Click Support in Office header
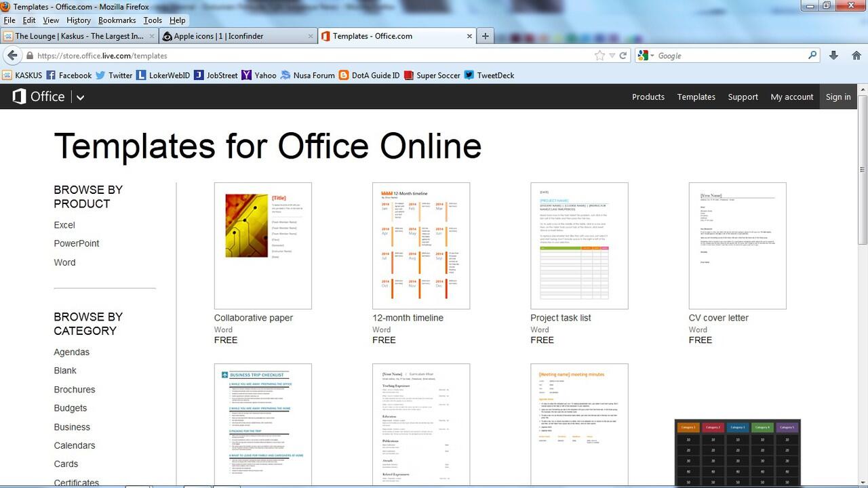Viewport: 868px width, 488px height. [x=743, y=97]
